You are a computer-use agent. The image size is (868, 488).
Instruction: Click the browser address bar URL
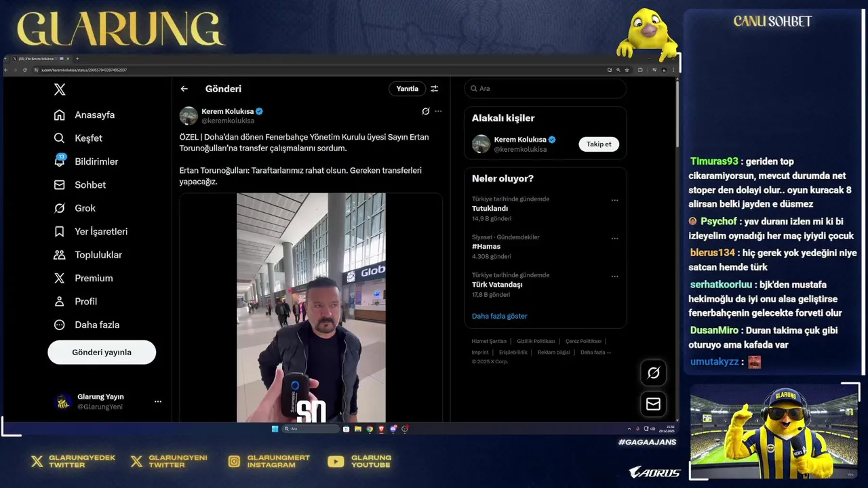tap(84, 70)
